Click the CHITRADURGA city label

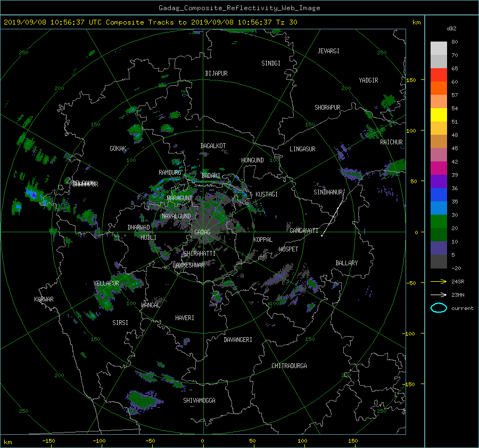click(x=289, y=366)
